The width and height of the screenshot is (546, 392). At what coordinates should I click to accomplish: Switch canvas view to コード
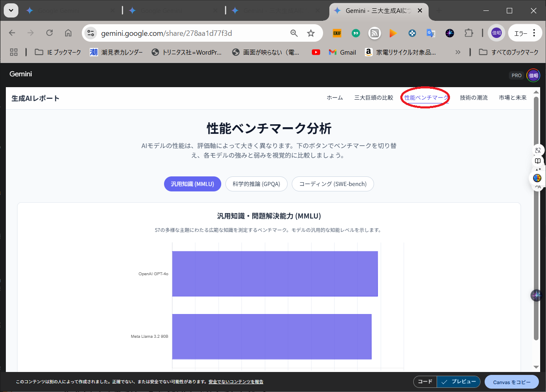[x=425, y=382]
